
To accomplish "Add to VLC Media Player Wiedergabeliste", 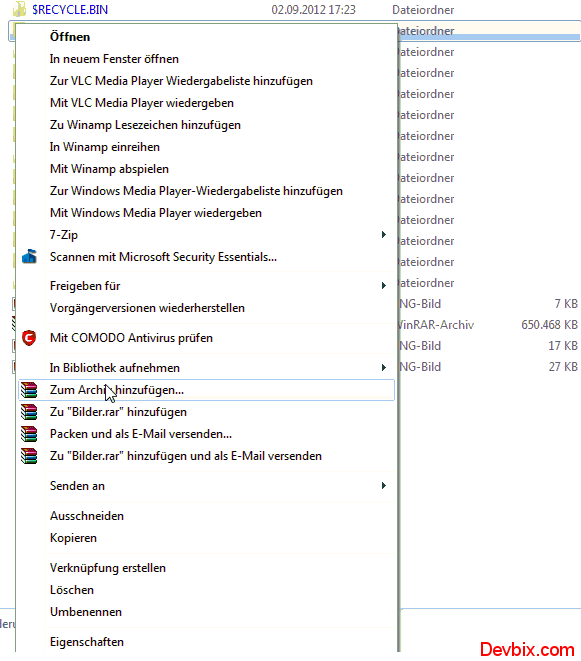I will tap(207, 81).
